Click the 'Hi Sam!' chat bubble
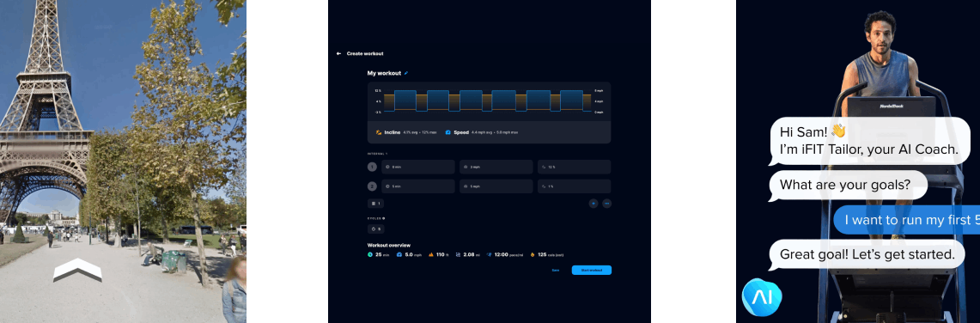 click(x=868, y=141)
